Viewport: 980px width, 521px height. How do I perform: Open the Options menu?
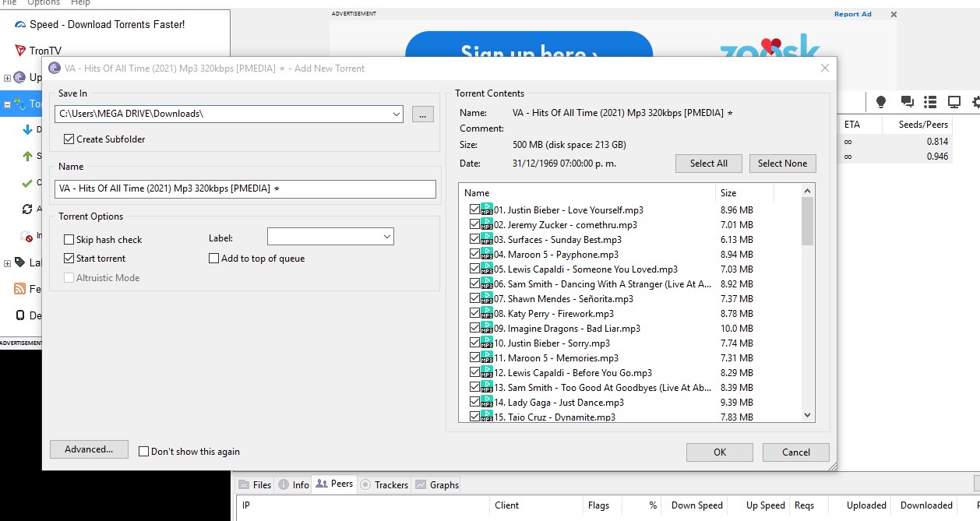44,3
